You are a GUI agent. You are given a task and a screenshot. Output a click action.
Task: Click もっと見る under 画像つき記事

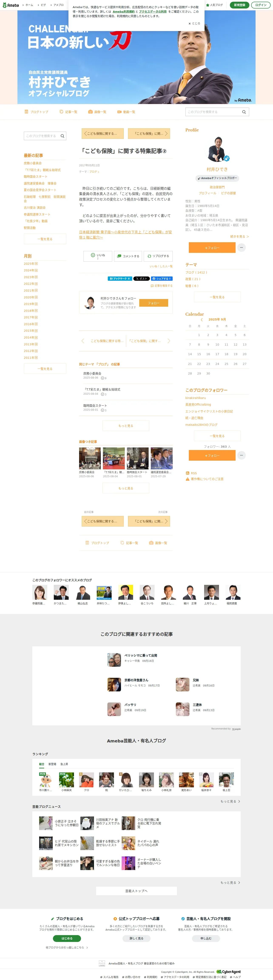coord(126,488)
